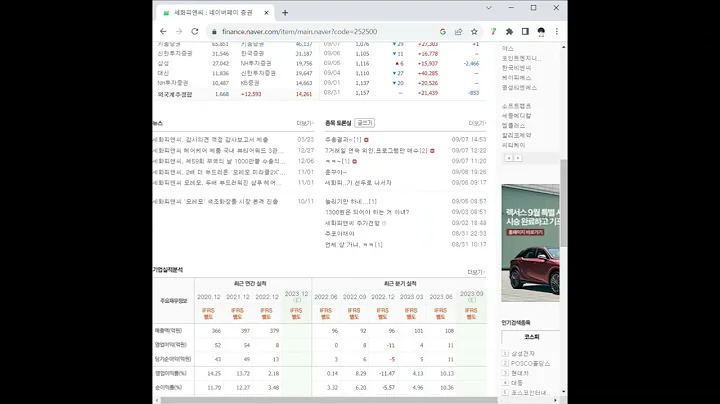Open the discussion post 주총결과~[1]
Viewport: 720px width, 404px height.
(343, 140)
